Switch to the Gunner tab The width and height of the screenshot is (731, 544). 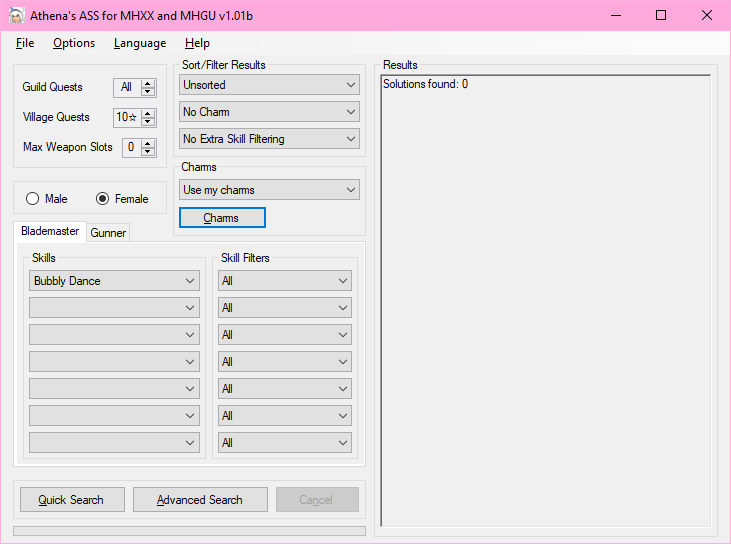(x=108, y=233)
